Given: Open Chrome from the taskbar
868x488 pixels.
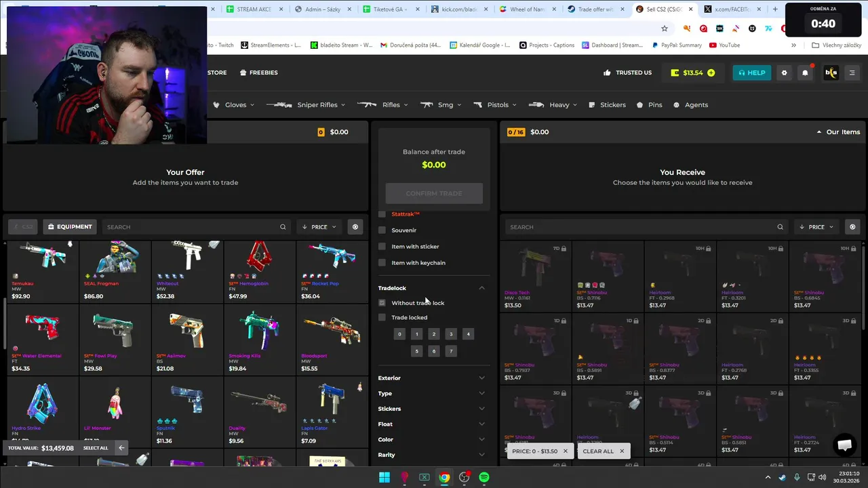Looking at the screenshot, I should click(x=444, y=477).
